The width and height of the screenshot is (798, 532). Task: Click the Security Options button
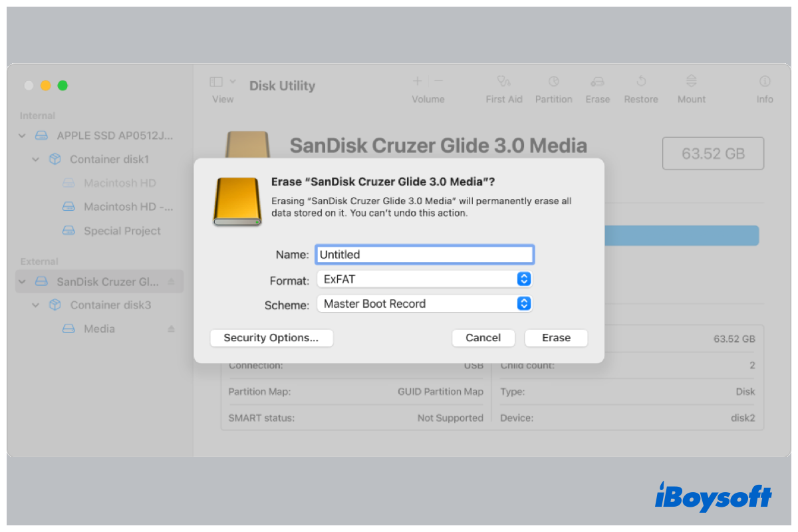click(271, 338)
